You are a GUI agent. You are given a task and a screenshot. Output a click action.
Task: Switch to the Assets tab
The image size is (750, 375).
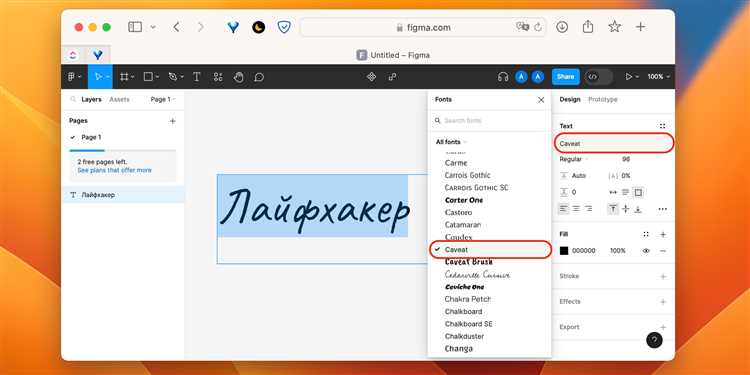point(119,99)
